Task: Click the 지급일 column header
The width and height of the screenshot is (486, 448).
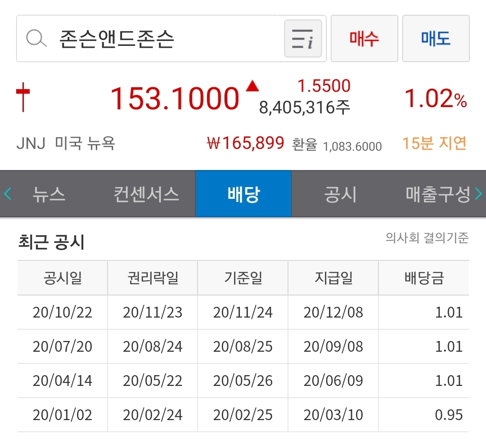Action: [x=333, y=278]
